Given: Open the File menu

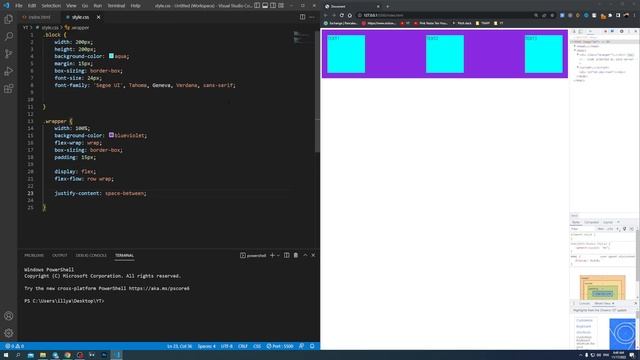Looking at the screenshot, I should (x=18, y=6).
